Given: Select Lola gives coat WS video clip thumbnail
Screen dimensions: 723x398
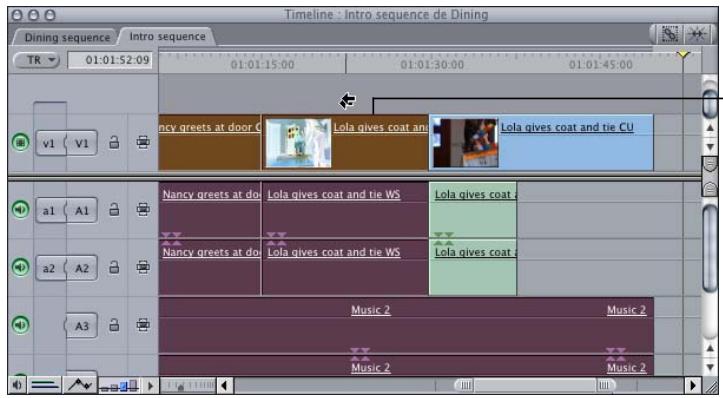Looking at the screenshot, I should click(298, 143).
